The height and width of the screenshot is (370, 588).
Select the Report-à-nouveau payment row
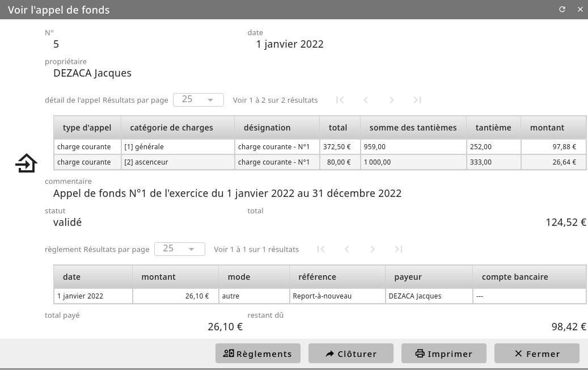pos(320,296)
